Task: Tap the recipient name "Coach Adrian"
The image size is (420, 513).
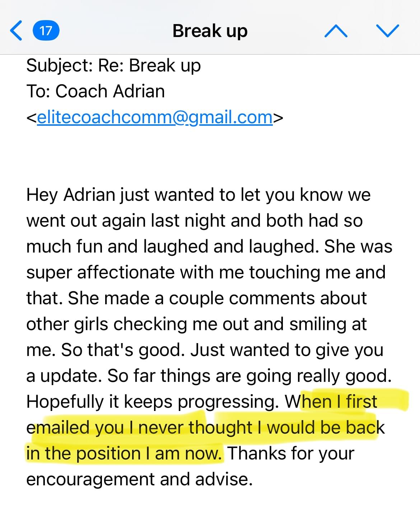Action: coord(110,91)
